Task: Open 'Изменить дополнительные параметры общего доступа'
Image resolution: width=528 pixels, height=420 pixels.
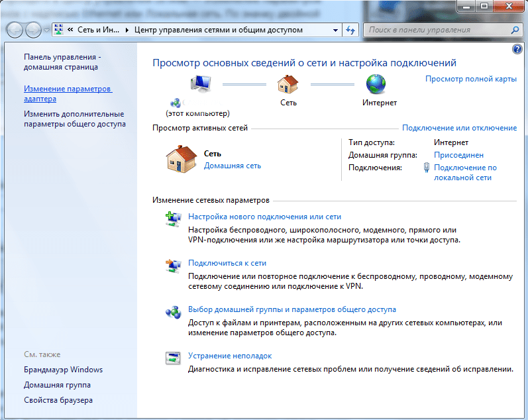Action: pos(74,119)
